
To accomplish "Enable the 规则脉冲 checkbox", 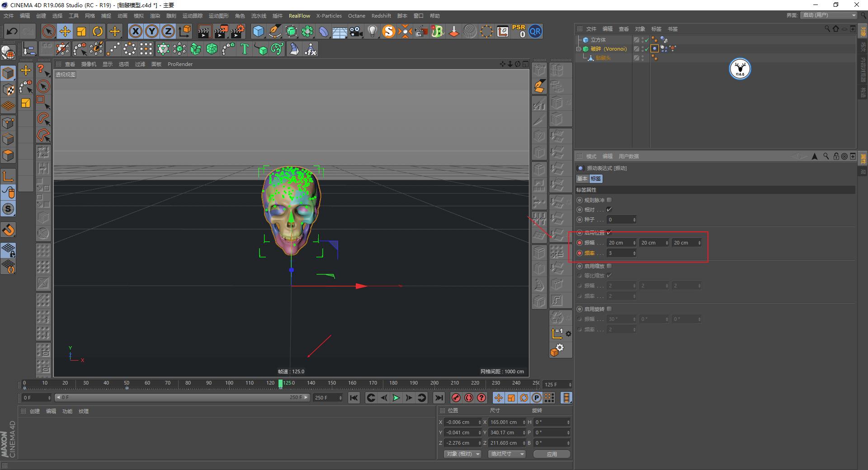I will coord(609,200).
